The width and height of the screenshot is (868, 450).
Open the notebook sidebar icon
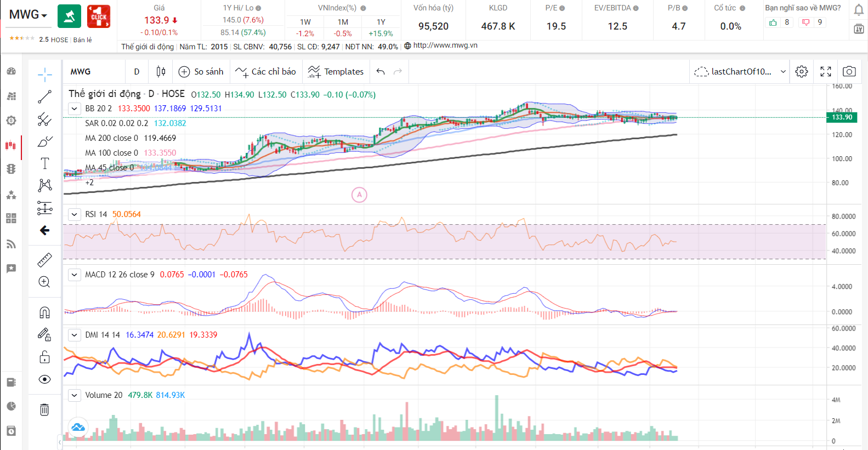pyautogui.click(x=11, y=383)
